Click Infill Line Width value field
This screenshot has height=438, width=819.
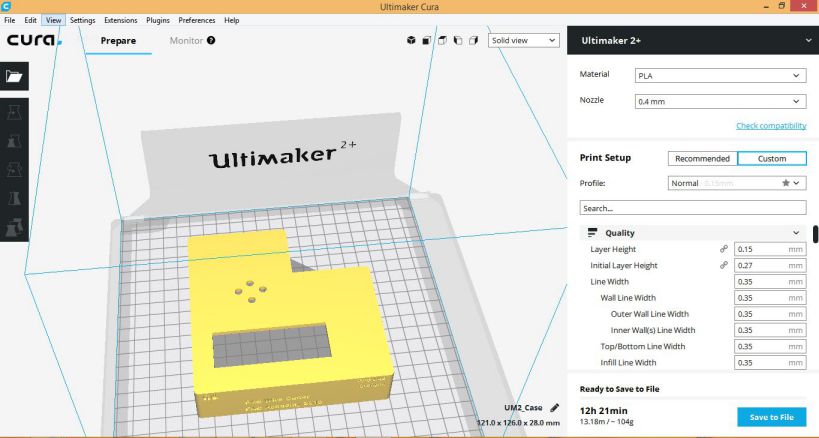coord(770,362)
